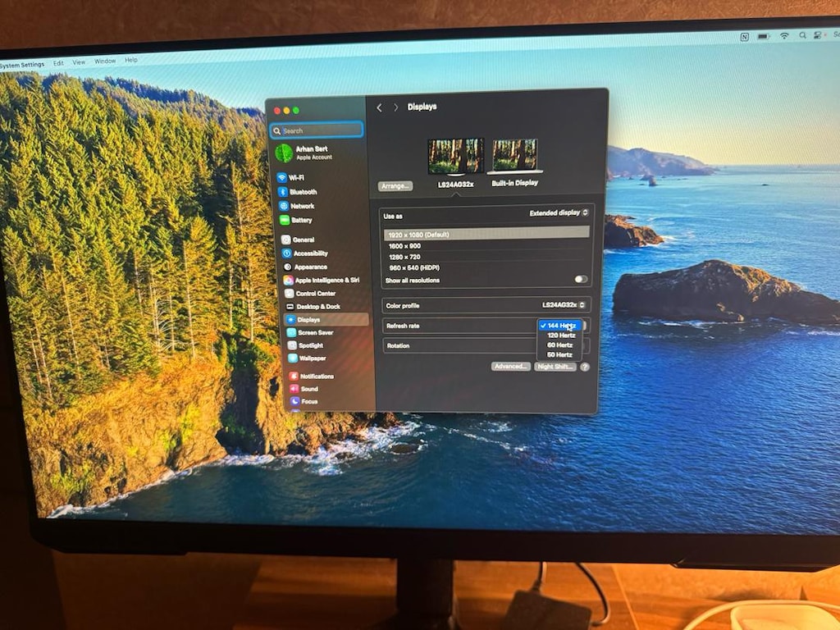This screenshot has height=630, width=840.
Task: Click the help question mark button
Action: click(584, 367)
